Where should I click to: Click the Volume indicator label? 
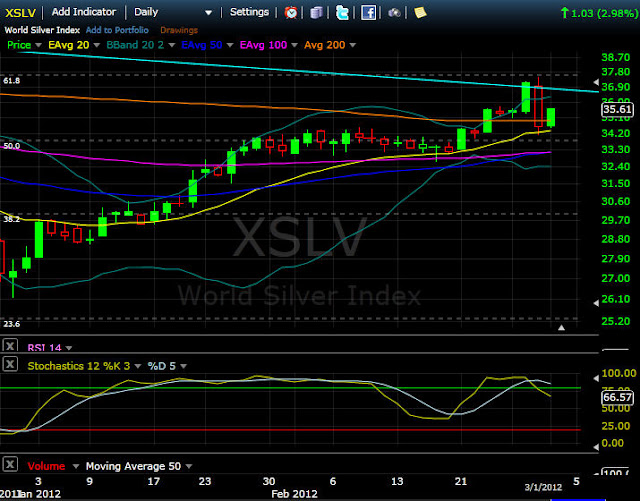click(x=46, y=466)
